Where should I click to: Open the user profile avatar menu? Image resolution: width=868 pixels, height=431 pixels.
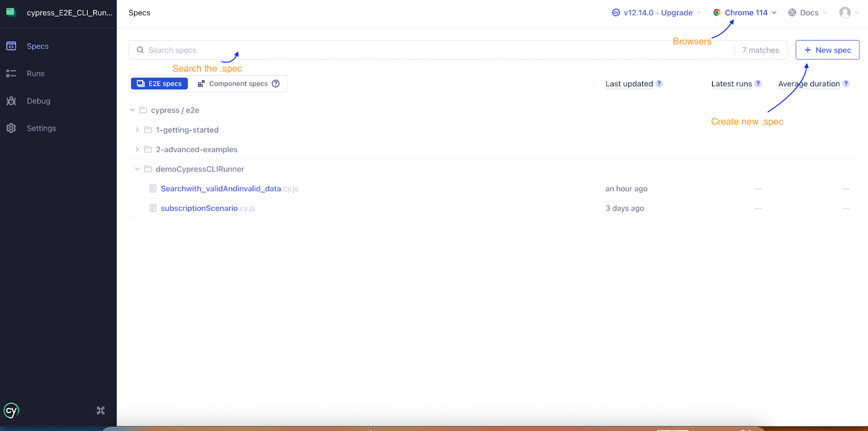point(849,12)
